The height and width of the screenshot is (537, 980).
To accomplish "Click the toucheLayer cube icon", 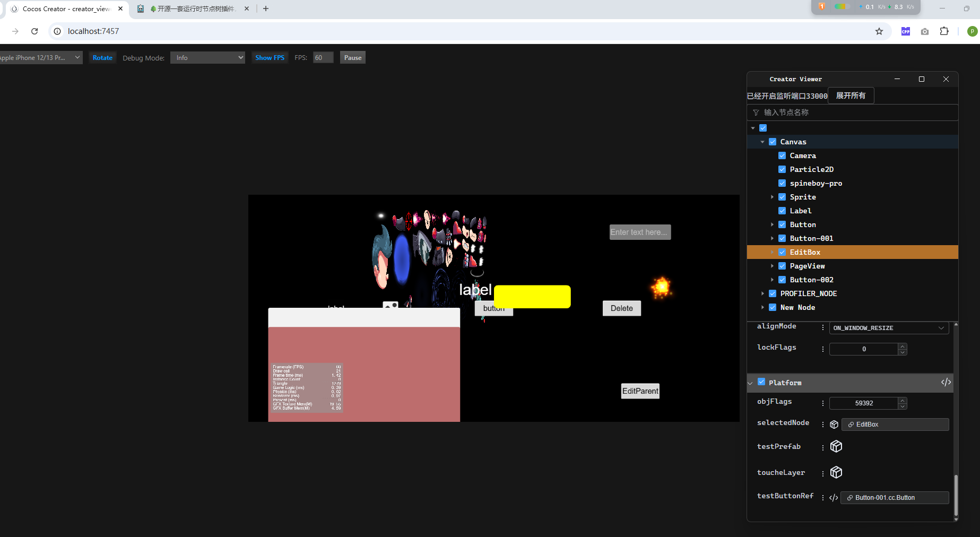I will 836,472.
